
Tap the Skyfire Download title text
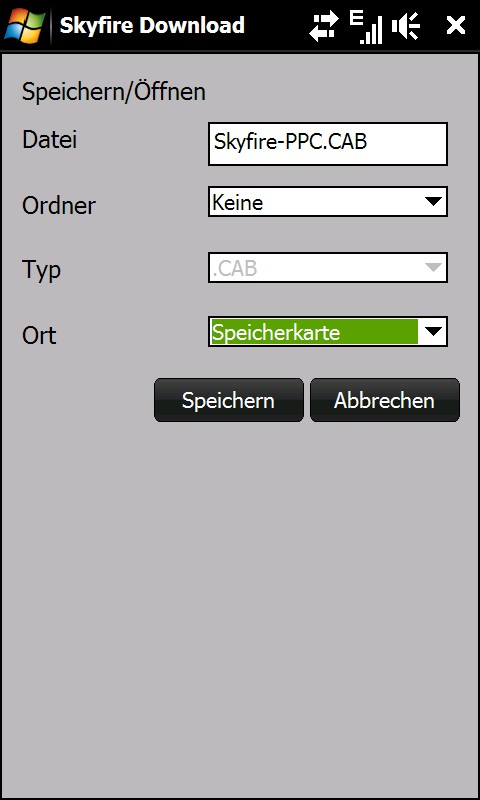coord(152,26)
